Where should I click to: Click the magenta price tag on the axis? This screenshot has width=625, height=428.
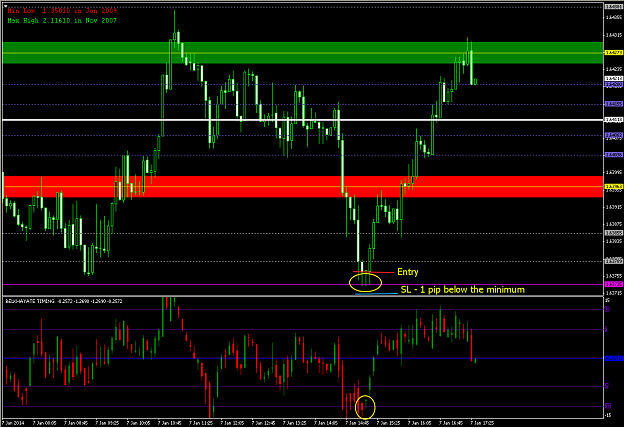point(614,285)
